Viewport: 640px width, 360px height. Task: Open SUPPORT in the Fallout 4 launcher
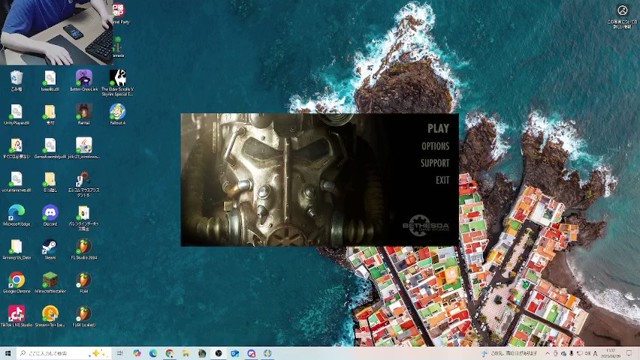click(x=435, y=163)
